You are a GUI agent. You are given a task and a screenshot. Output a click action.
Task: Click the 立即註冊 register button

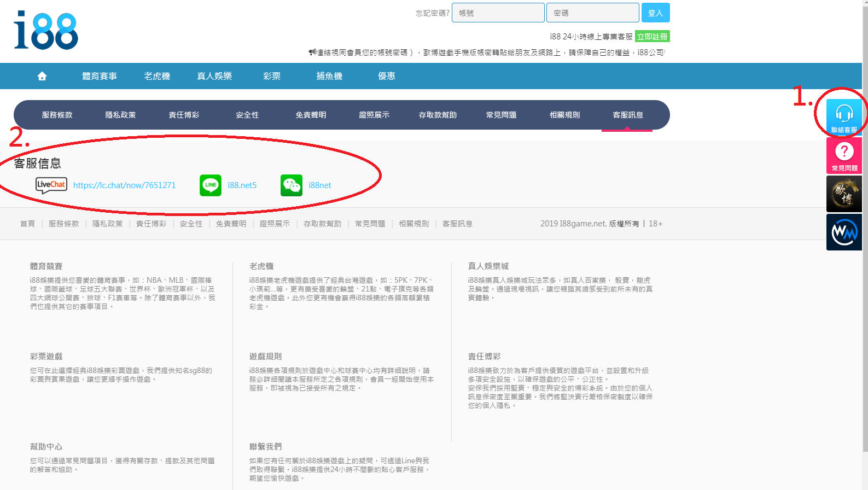(x=653, y=37)
